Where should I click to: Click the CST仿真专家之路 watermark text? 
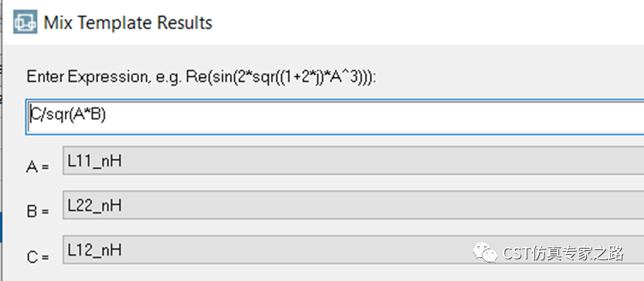pos(564,253)
